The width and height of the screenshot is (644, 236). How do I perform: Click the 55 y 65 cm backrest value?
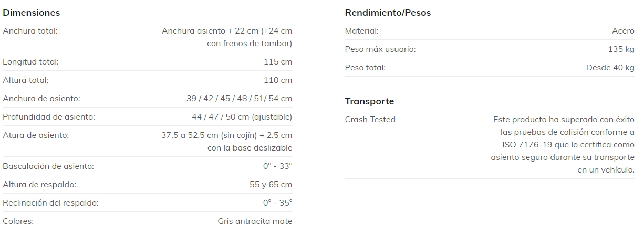[x=271, y=185]
